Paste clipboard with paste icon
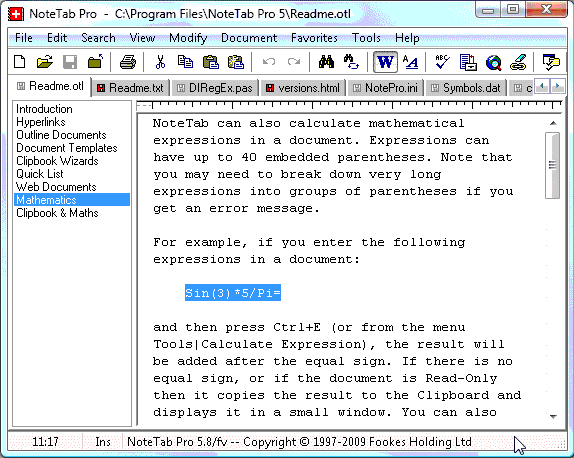 pos(211,62)
